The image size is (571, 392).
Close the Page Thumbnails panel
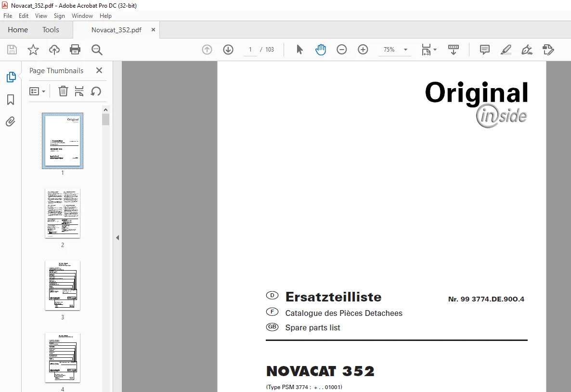point(99,70)
